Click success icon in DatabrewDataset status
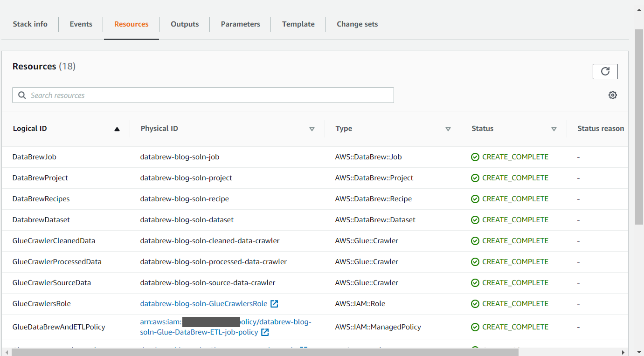This screenshot has height=356, width=644. [x=475, y=220]
